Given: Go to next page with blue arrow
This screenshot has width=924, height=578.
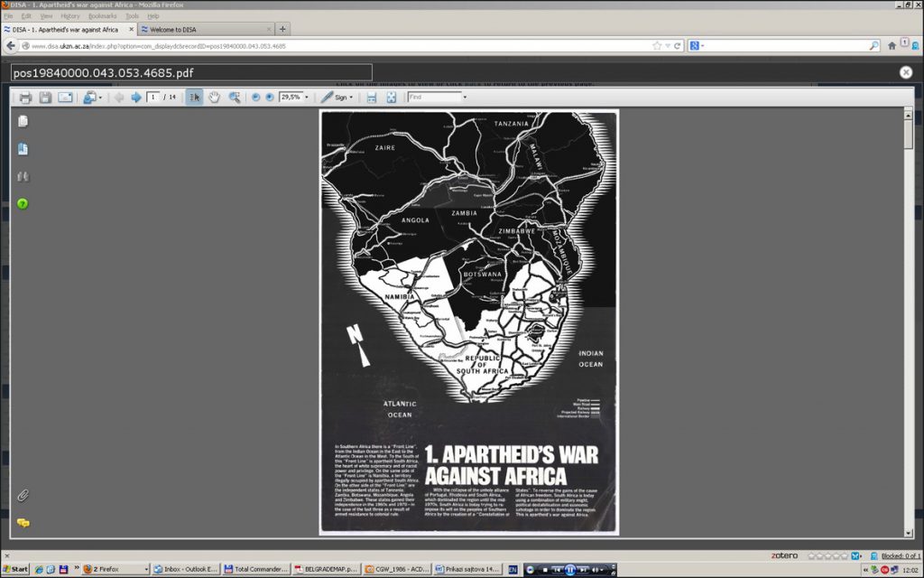Looking at the screenshot, I should (136, 98).
